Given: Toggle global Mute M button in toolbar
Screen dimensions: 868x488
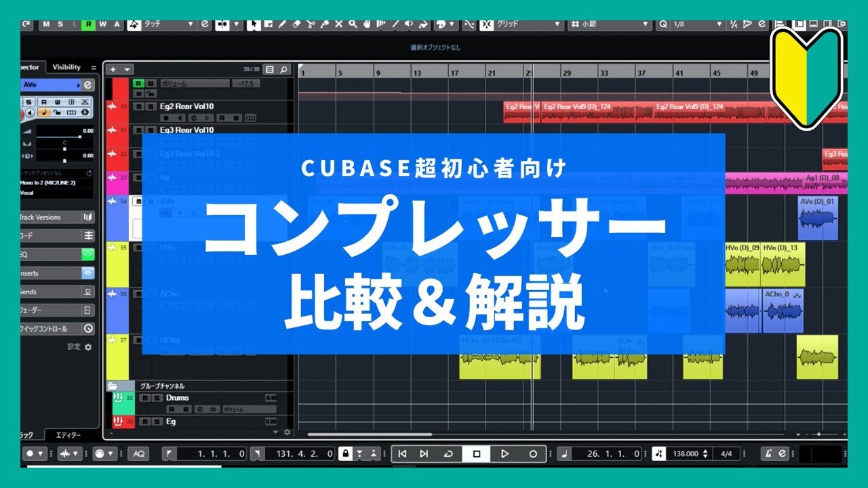Looking at the screenshot, I should pos(46,24).
